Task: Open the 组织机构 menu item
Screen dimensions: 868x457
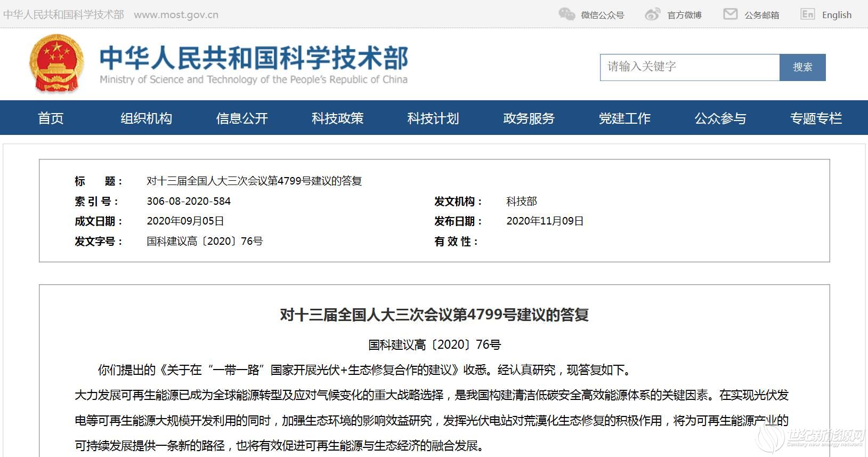Action: click(146, 118)
